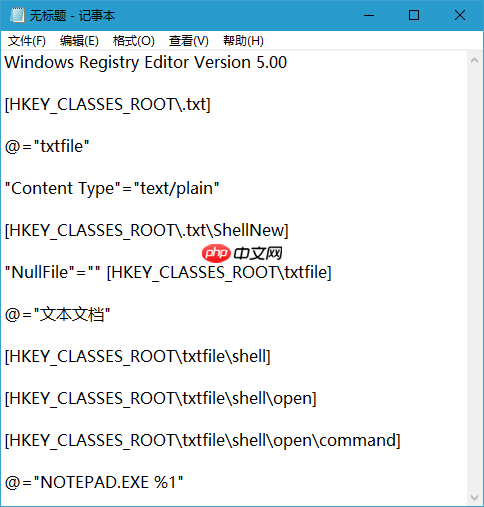
Task: Place cursor in the @="文本文档" line
Action: click(x=57, y=314)
